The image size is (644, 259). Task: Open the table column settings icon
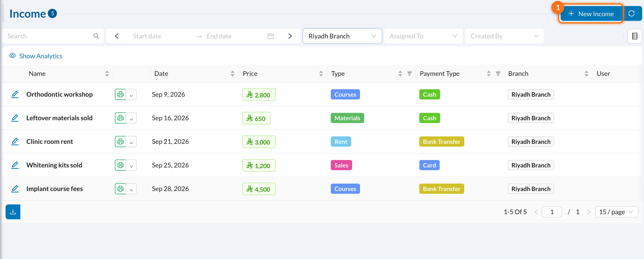point(635,36)
